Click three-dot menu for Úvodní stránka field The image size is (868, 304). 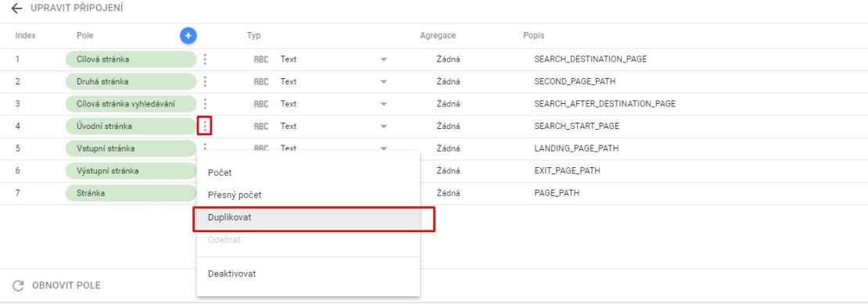[205, 126]
